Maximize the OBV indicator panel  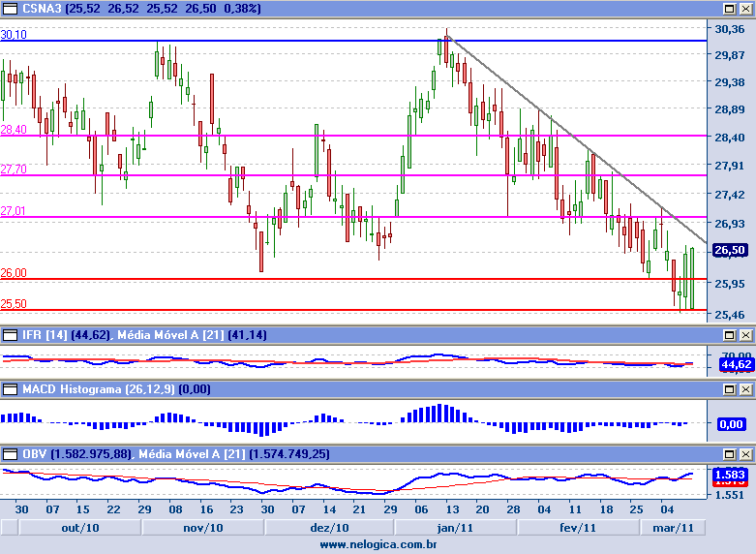[732, 453]
